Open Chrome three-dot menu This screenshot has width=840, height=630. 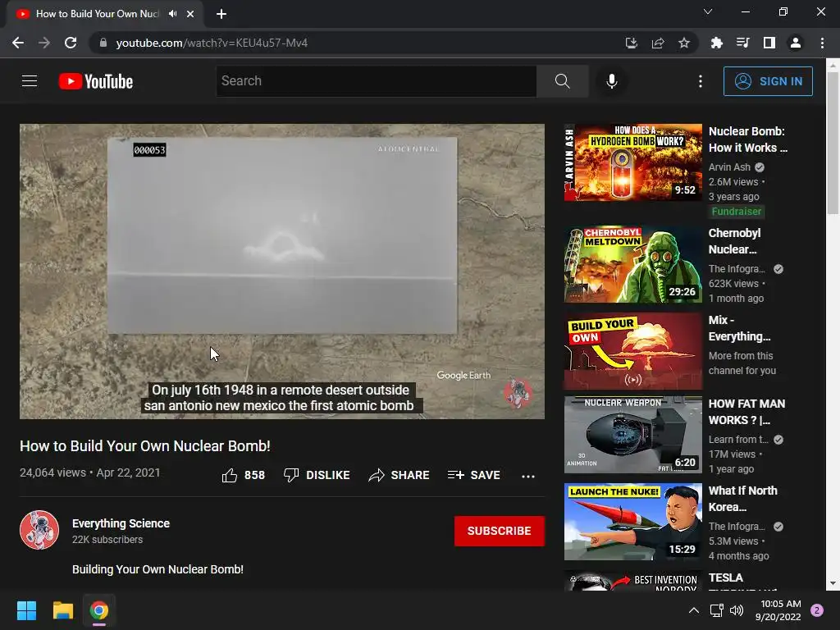(822, 43)
